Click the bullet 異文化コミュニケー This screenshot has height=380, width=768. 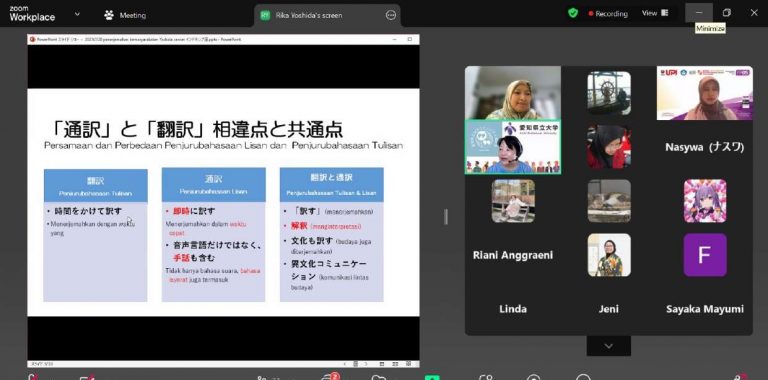point(329,264)
